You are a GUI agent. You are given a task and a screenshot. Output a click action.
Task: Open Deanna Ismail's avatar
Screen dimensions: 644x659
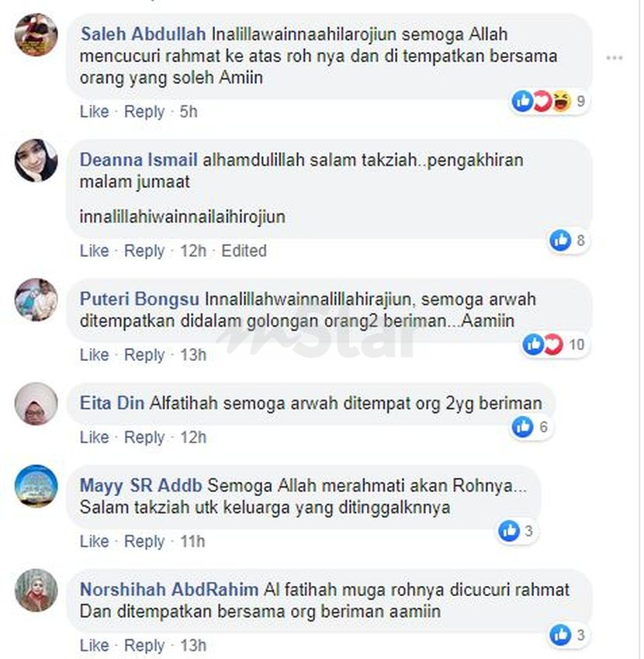click(x=36, y=160)
